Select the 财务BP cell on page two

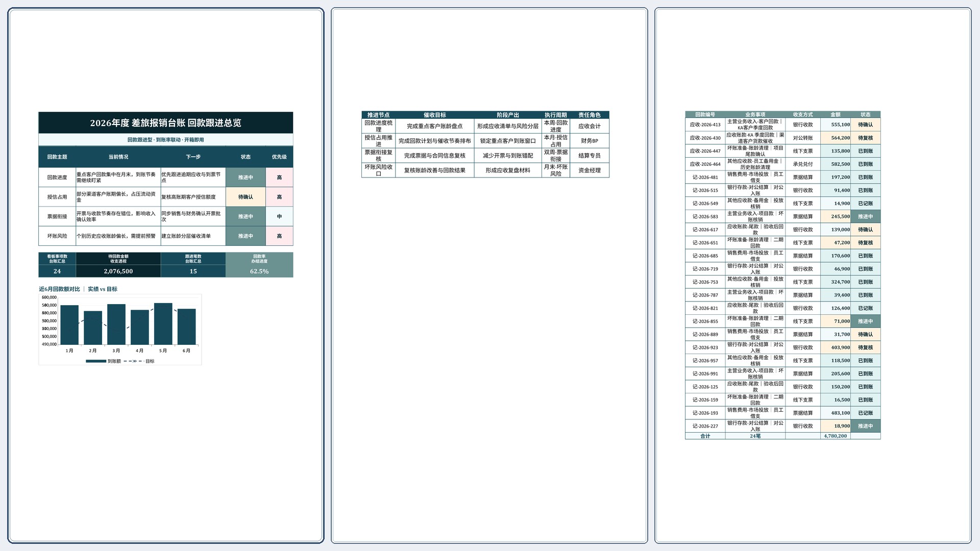click(x=589, y=141)
